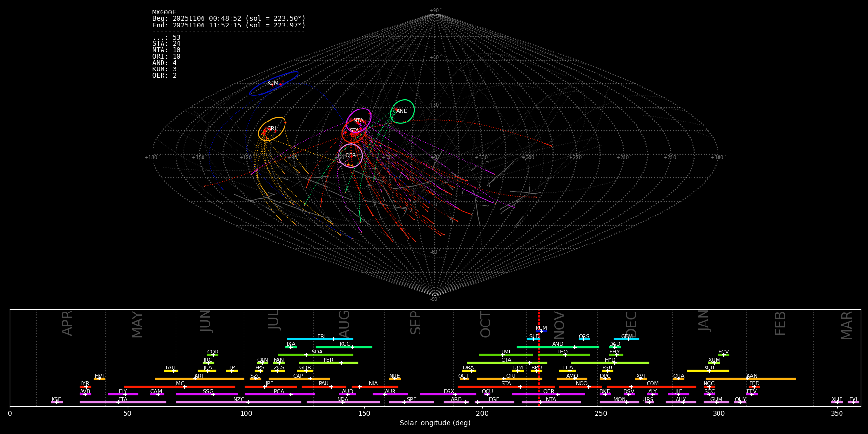Image resolution: width=868 pixels, height=434 pixels.
Task: Click the HYD shower label in the timeline
Action: 610,360
